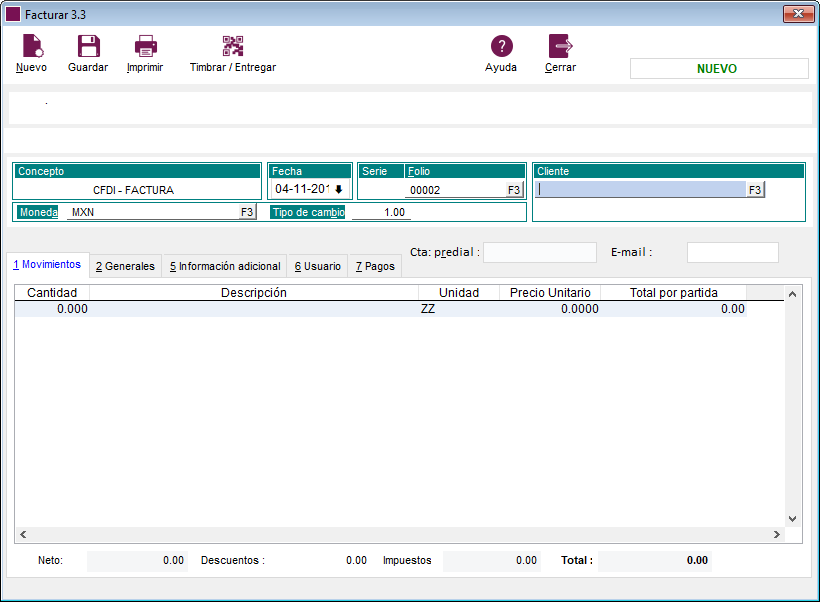Go to the 7 Pagos tab
This screenshot has height=602, width=820.
(x=375, y=266)
